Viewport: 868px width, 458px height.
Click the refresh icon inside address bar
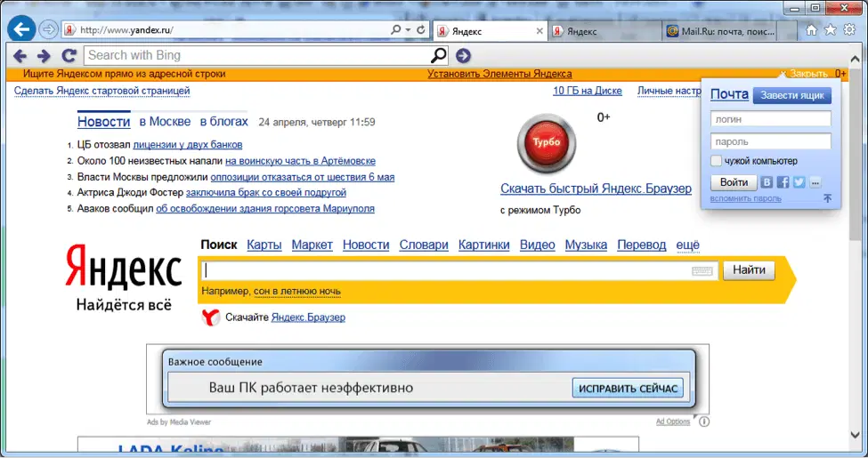point(421,30)
